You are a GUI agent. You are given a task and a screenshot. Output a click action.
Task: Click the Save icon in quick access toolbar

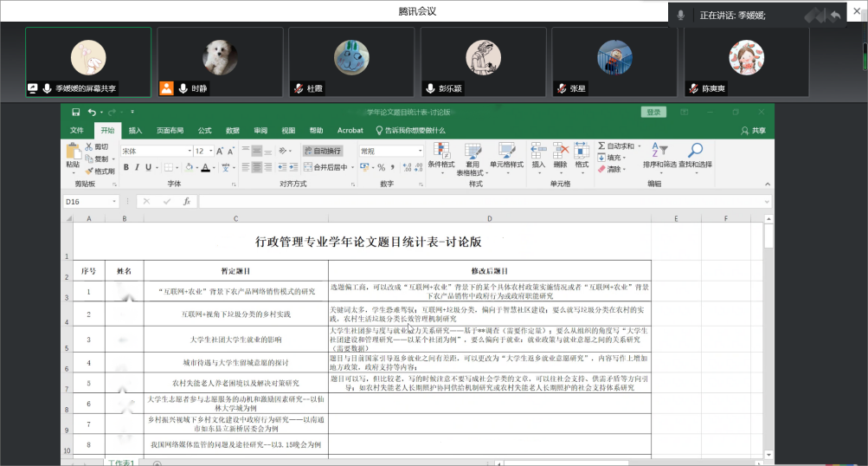[76, 112]
